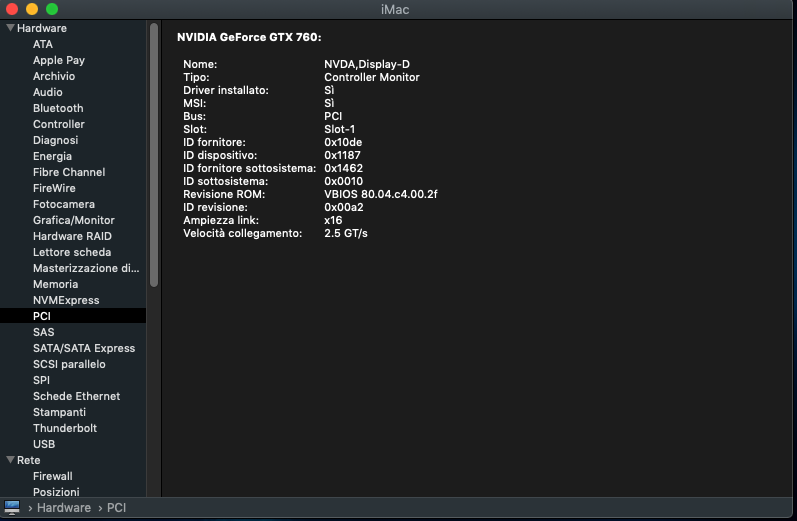Show SPI hardware information
Viewport: 797px width, 521px height.
41,380
